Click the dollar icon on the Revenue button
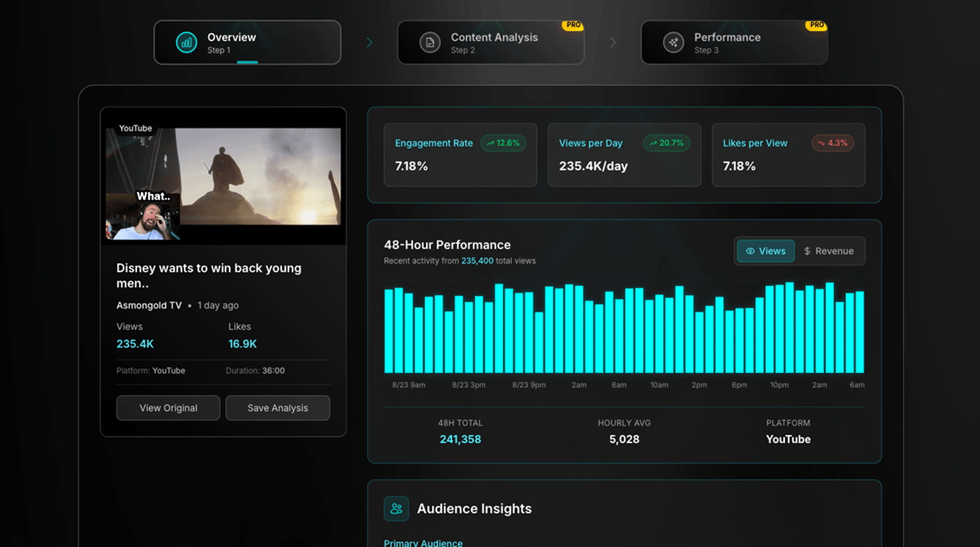The height and width of the screenshot is (547, 980). tap(807, 251)
